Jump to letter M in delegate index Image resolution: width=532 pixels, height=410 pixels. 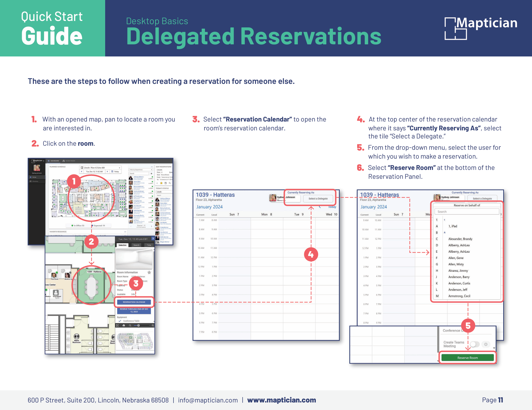click(x=437, y=296)
